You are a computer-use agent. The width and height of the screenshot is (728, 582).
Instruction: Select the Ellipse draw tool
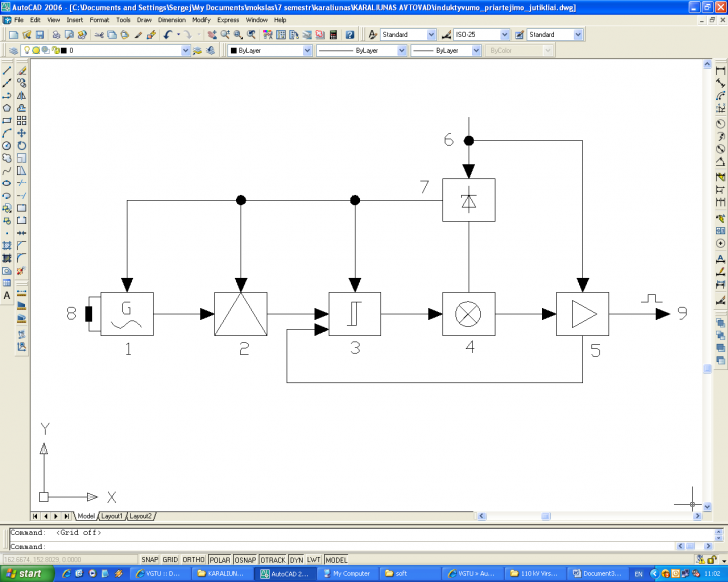pos(7,183)
